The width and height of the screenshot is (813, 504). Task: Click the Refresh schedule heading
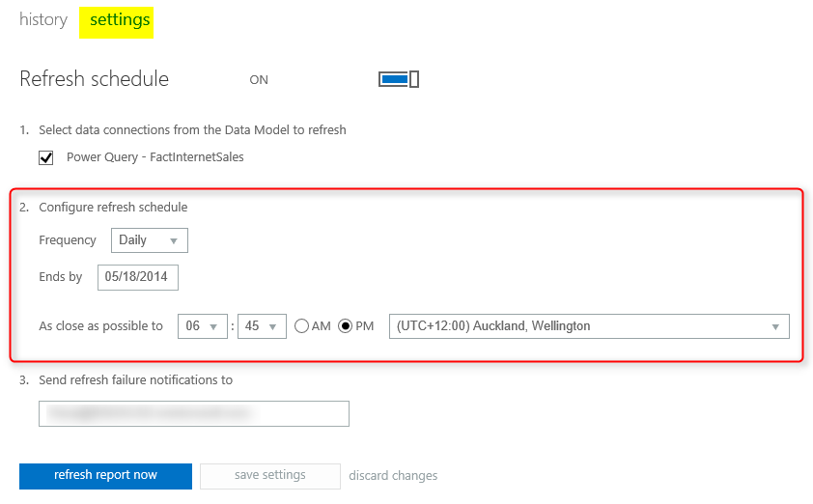click(94, 79)
